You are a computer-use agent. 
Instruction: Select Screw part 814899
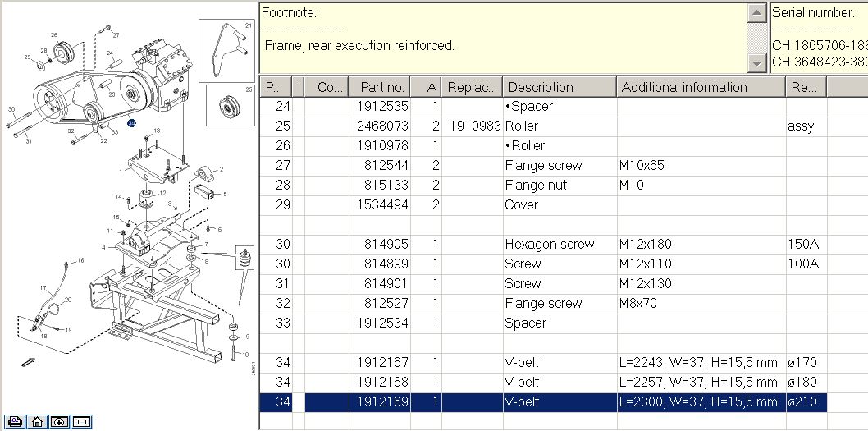(x=543, y=264)
